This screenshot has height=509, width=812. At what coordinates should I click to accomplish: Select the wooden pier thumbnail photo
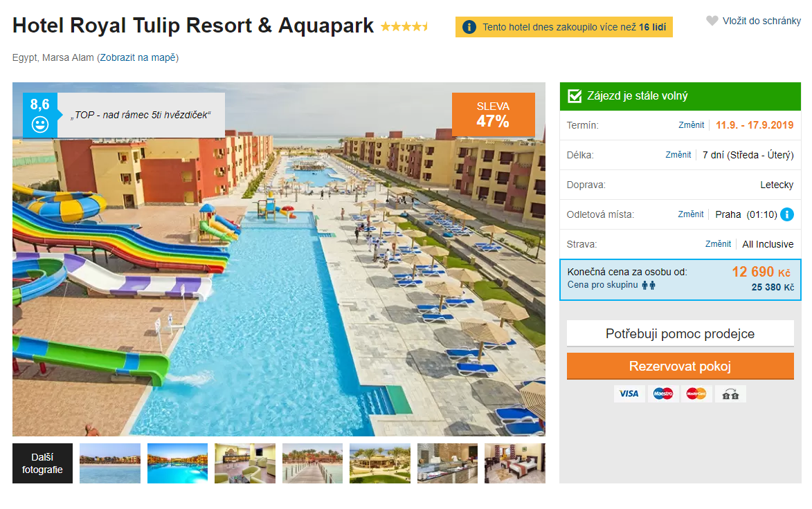312,463
